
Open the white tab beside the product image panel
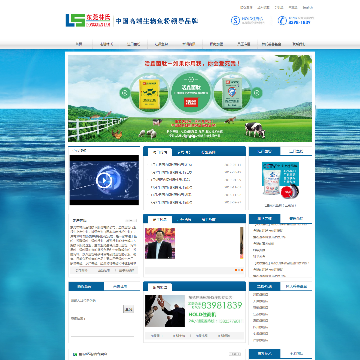click(296, 151)
